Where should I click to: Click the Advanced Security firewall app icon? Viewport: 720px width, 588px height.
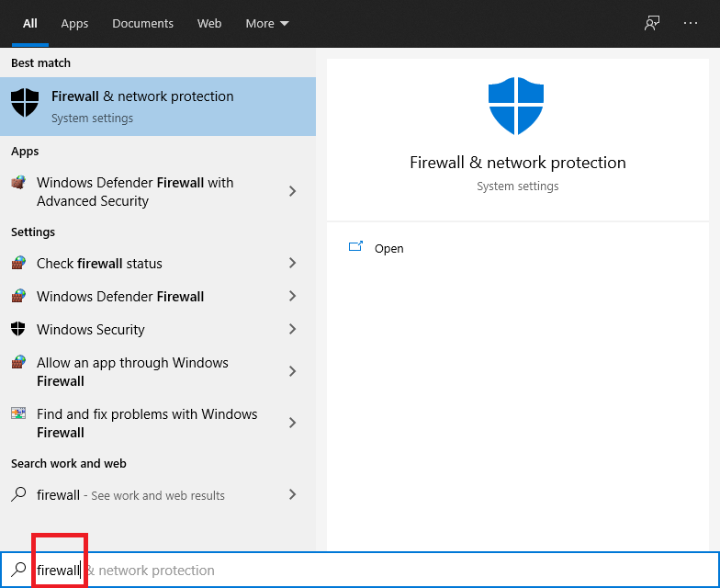point(18,183)
